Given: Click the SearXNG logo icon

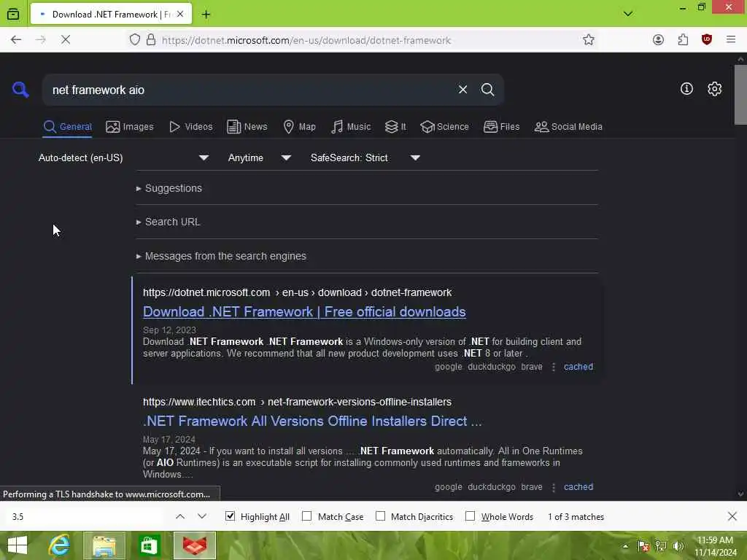Looking at the screenshot, I should [x=20, y=90].
